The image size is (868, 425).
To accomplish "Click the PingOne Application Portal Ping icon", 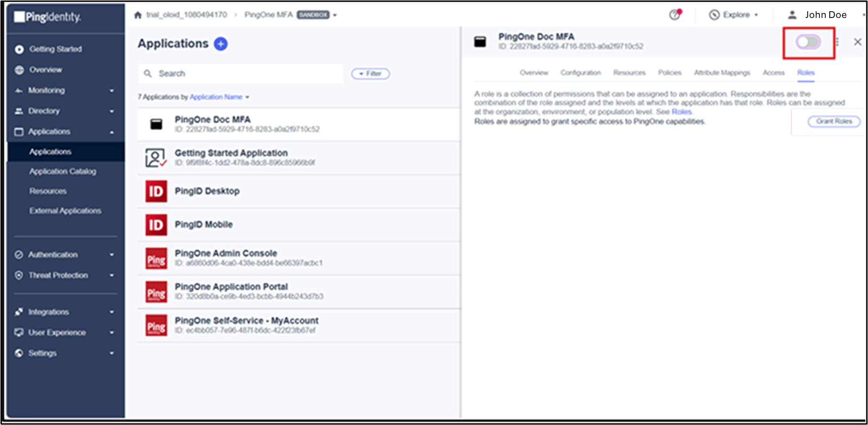I will (156, 292).
